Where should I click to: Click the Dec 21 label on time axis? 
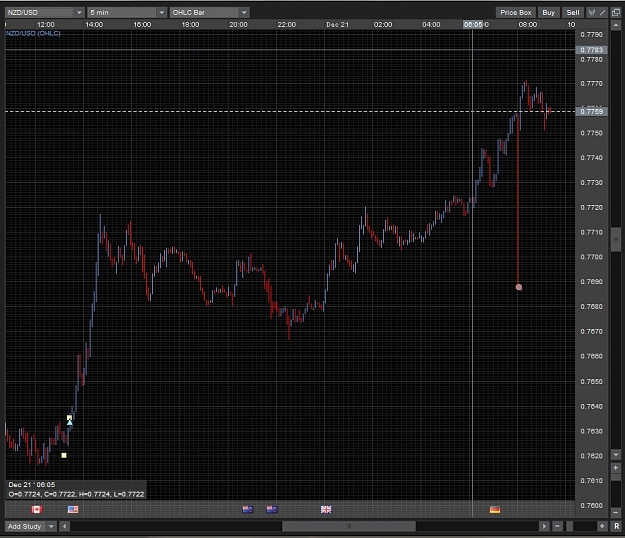click(x=337, y=25)
